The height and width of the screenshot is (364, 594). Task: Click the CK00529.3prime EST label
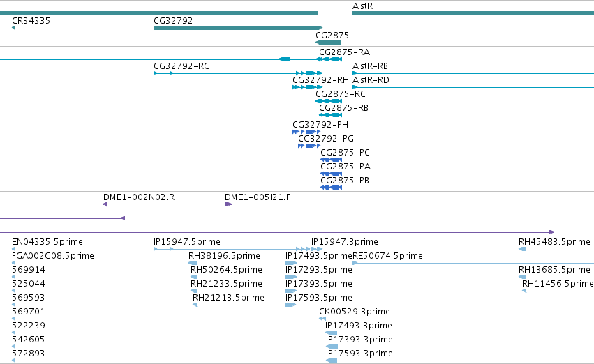(355, 312)
